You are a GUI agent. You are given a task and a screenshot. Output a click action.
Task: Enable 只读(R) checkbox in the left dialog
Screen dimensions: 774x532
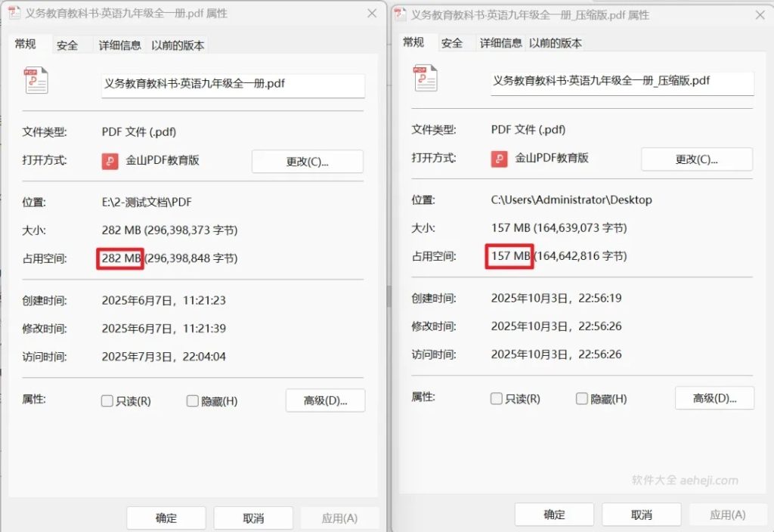click(107, 401)
